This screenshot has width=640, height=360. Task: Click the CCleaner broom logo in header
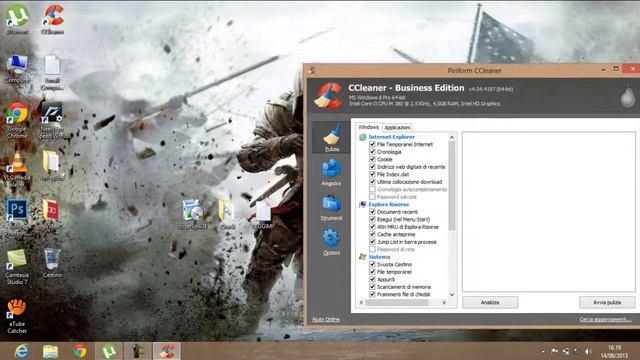point(329,96)
